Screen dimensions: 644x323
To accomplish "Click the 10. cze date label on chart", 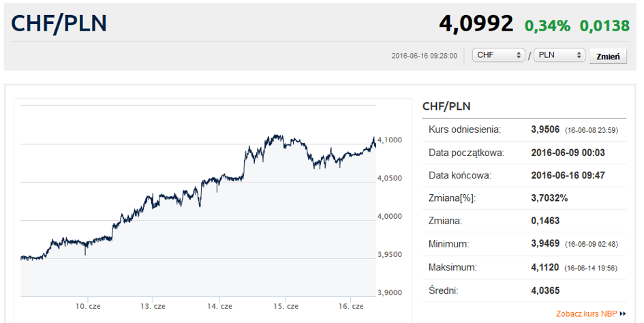I will coord(88,306).
